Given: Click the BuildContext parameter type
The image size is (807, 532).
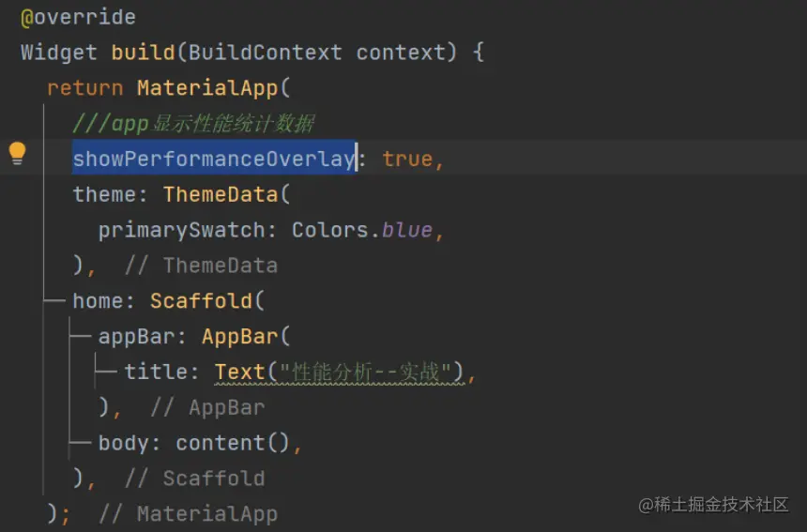Looking at the screenshot, I should (265, 53).
